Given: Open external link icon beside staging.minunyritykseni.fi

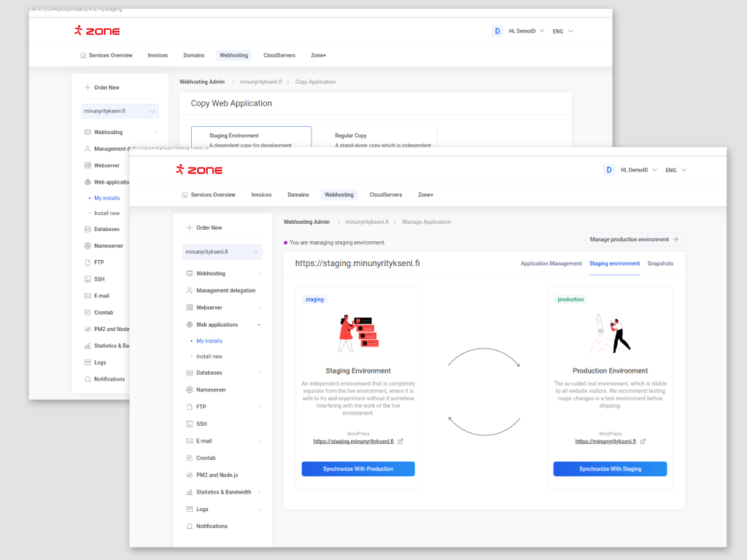Looking at the screenshot, I should click(400, 441).
